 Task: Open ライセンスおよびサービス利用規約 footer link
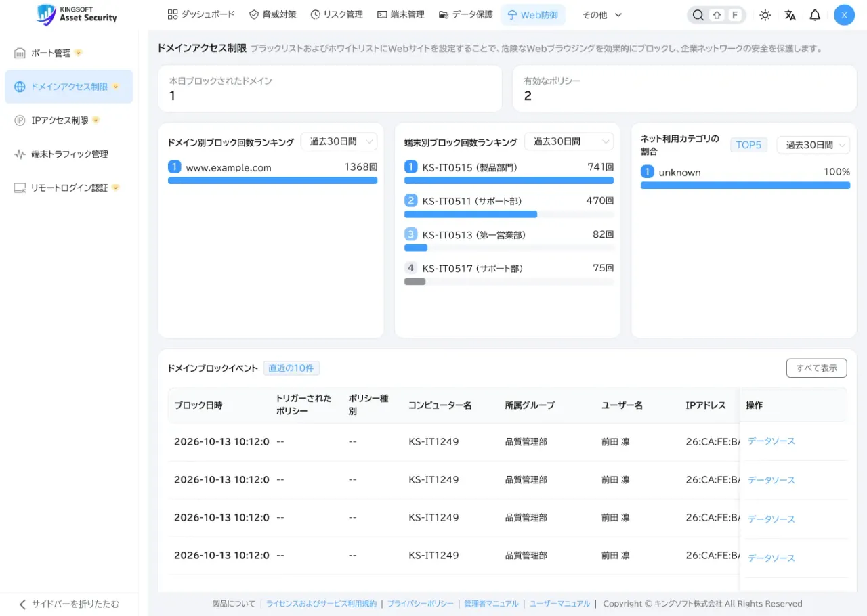[321, 604]
